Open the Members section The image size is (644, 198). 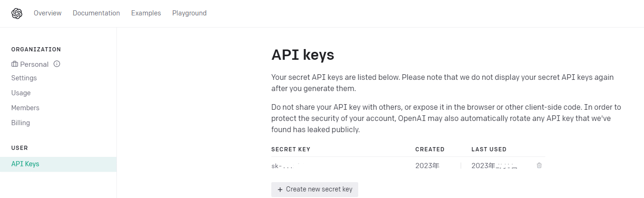[25, 108]
